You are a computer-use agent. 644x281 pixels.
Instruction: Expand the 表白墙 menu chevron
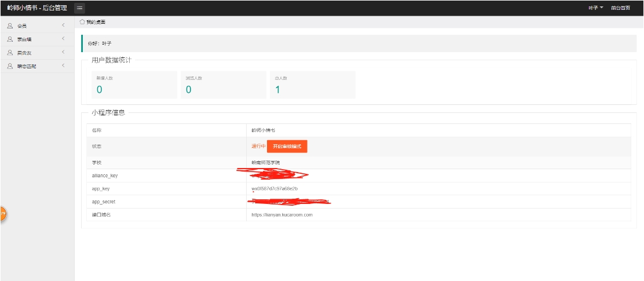point(63,39)
